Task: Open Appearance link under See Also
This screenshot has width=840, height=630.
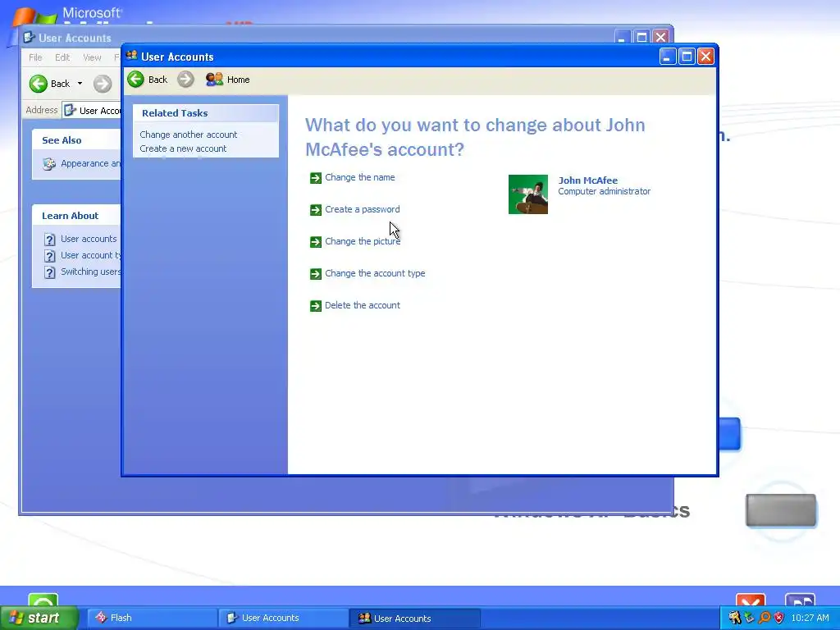Action: tap(90, 163)
